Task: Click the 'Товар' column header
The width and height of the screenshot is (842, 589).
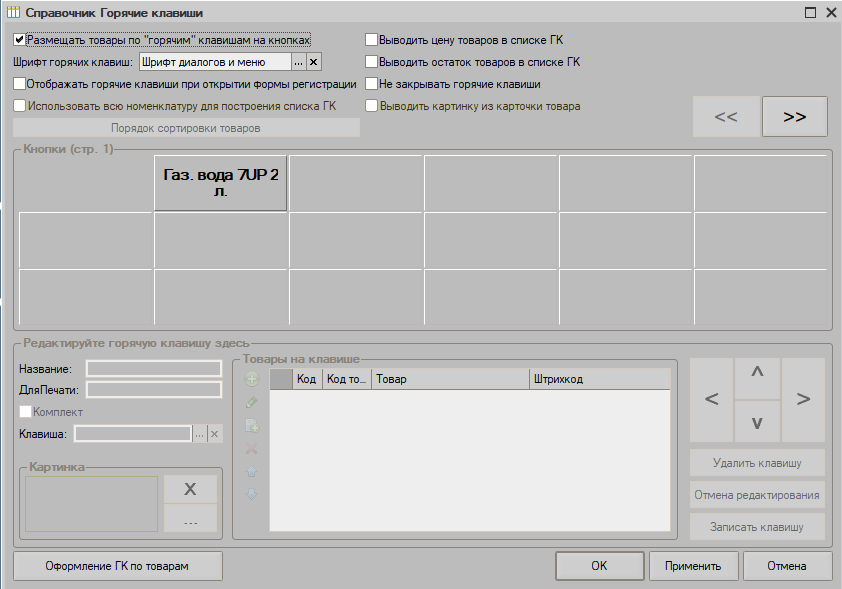Action: (x=450, y=380)
